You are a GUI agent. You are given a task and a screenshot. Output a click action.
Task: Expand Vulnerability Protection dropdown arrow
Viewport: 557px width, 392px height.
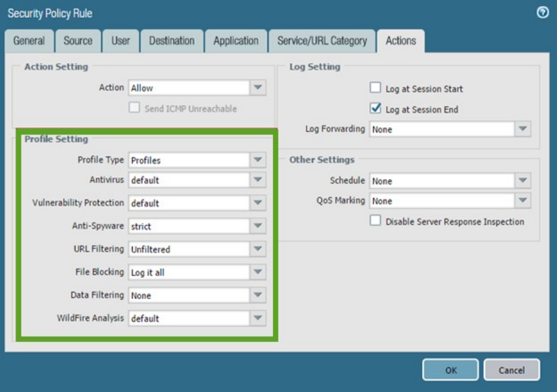pyautogui.click(x=258, y=203)
